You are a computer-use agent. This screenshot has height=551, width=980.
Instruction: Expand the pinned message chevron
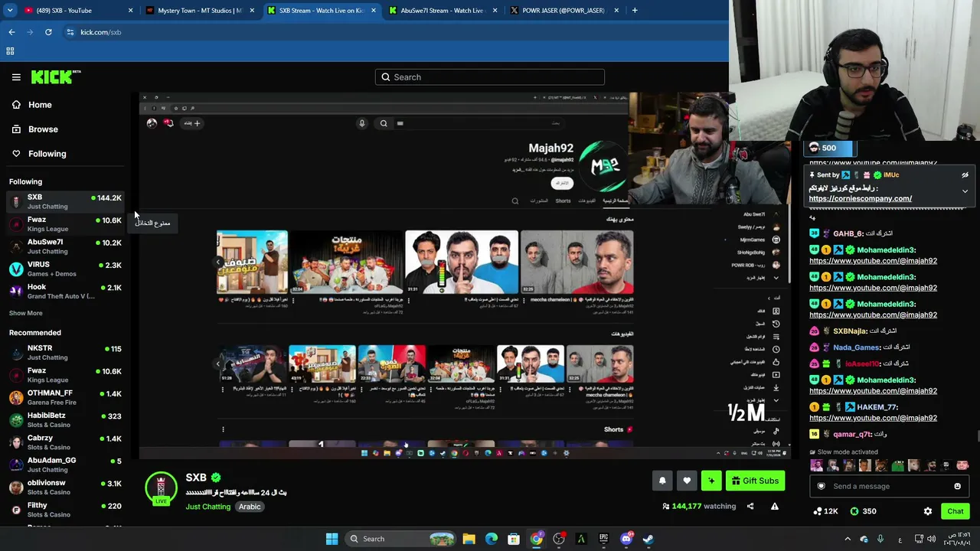(x=965, y=191)
